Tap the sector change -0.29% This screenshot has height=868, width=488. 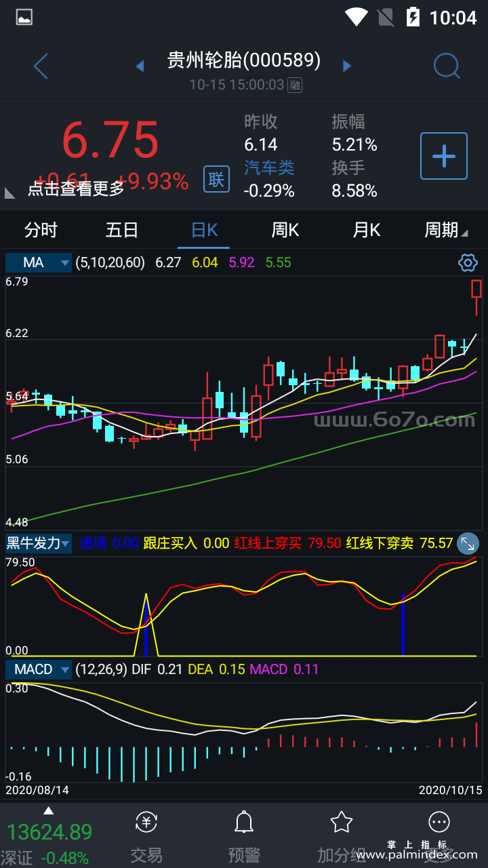(x=269, y=191)
